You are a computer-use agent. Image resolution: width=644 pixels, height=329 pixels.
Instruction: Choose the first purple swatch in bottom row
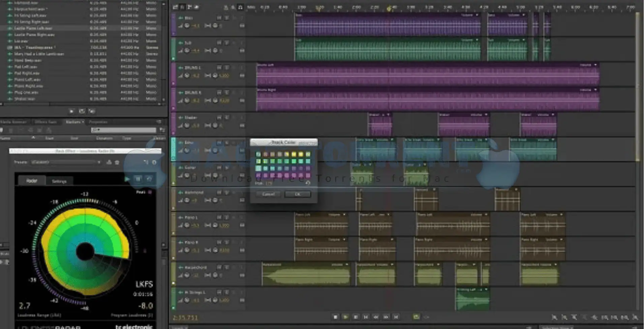point(258,175)
